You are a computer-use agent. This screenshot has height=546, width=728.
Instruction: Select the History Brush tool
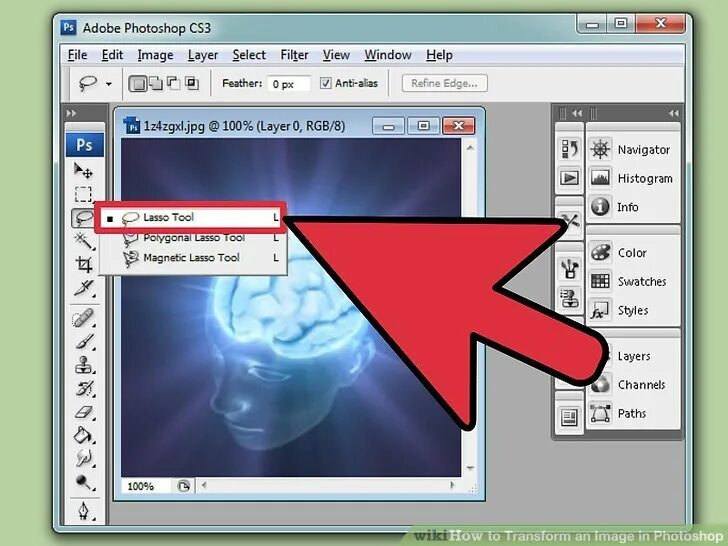pyautogui.click(x=84, y=389)
